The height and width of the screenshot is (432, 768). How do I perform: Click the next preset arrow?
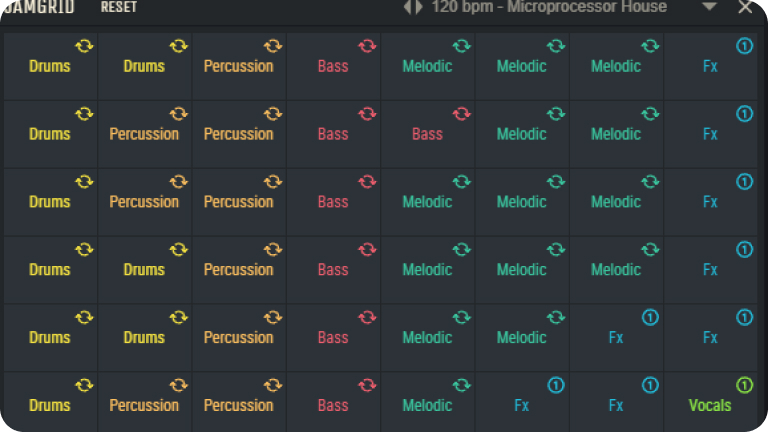tap(418, 7)
